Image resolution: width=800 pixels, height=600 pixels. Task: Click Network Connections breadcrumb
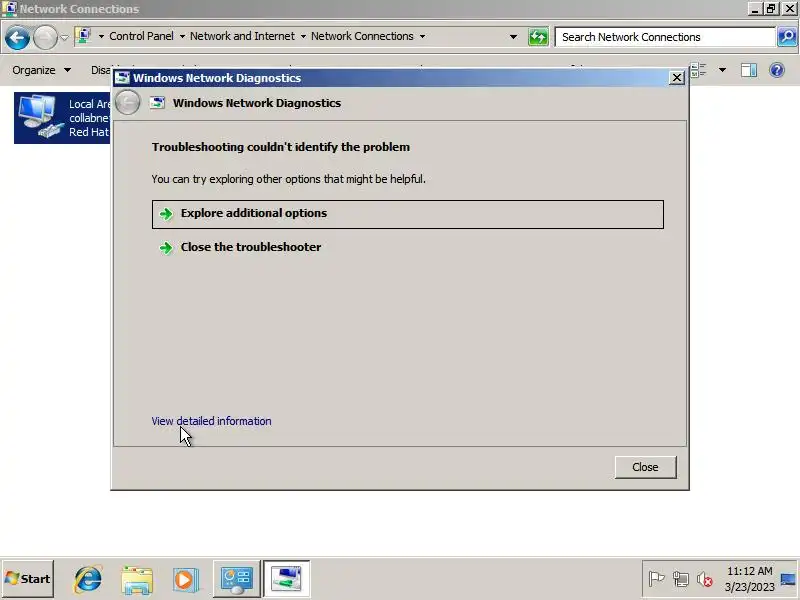362,36
